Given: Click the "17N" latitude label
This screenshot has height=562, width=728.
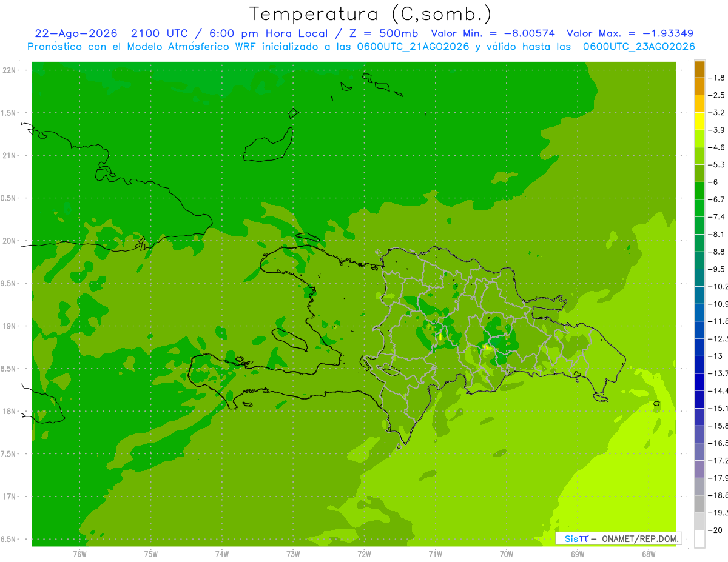Looking at the screenshot, I should 10,497.
